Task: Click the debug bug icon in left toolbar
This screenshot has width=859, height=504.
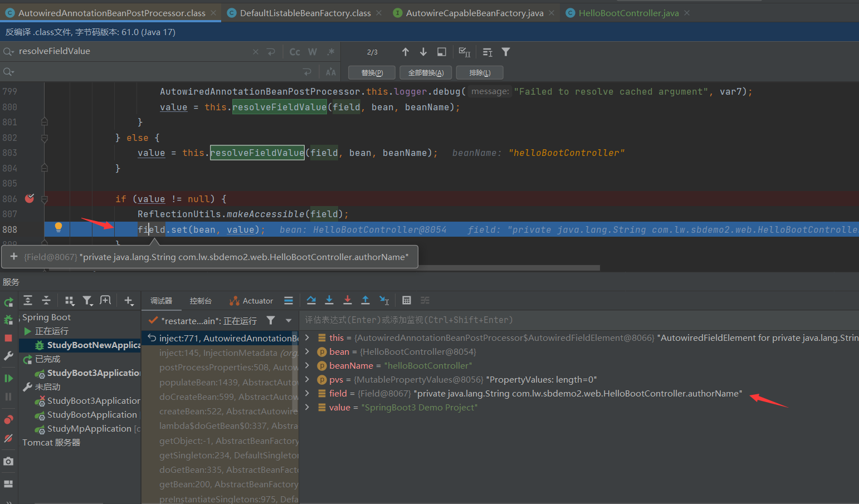Action: point(8,320)
